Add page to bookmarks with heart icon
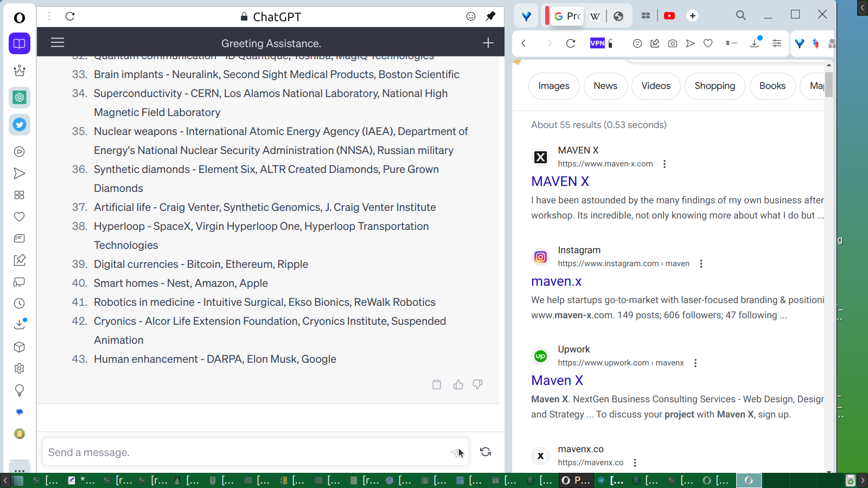The height and width of the screenshot is (488, 868). pos(708,43)
